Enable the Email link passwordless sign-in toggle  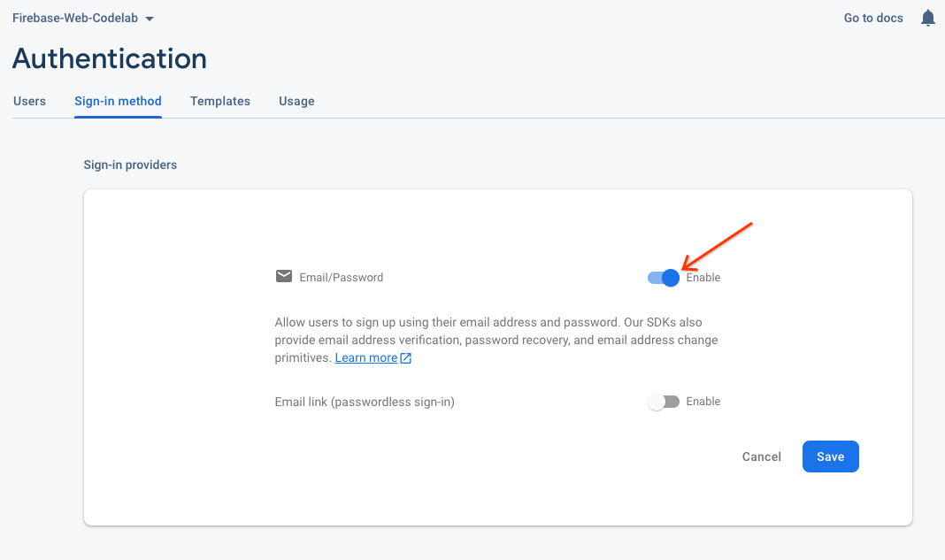(x=662, y=401)
